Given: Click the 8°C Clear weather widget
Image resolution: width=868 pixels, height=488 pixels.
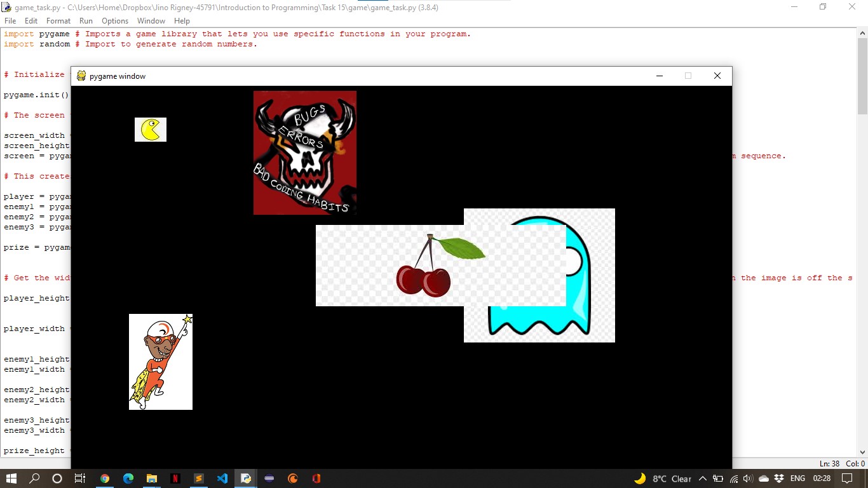Looking at the screenshot, I should 663,478.
